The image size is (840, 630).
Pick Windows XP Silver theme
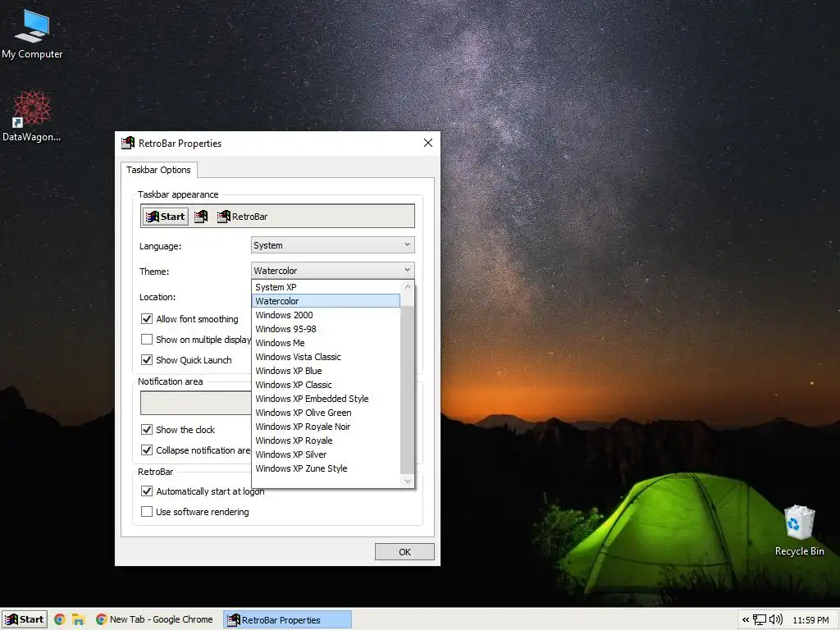point(326,454)
